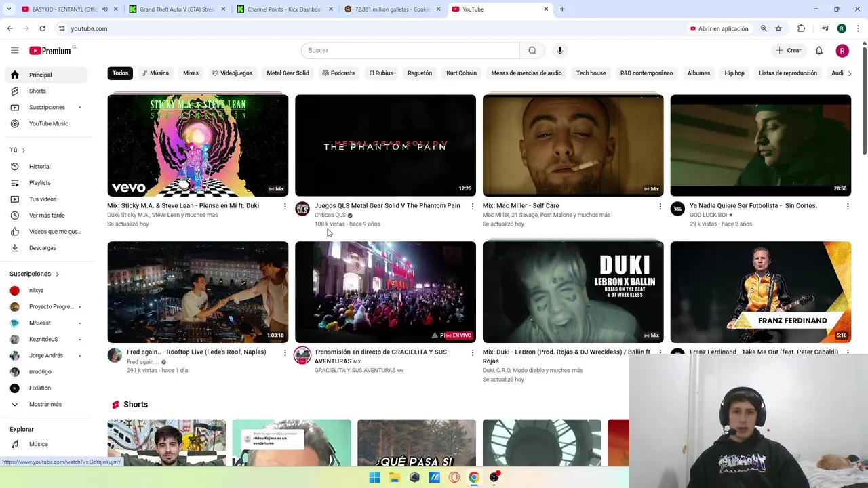868x488 pixels.
Task: Open the notifications bell
Action: (819, 50)
